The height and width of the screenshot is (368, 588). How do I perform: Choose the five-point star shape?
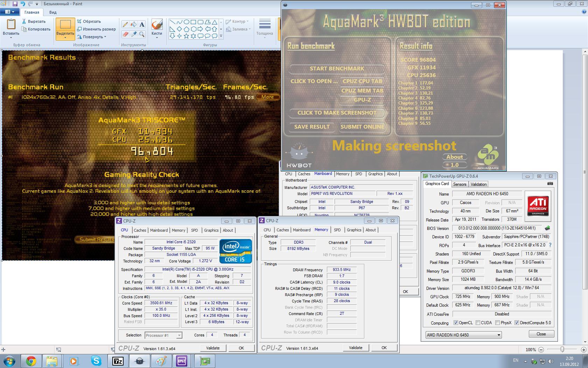(187, 36)
